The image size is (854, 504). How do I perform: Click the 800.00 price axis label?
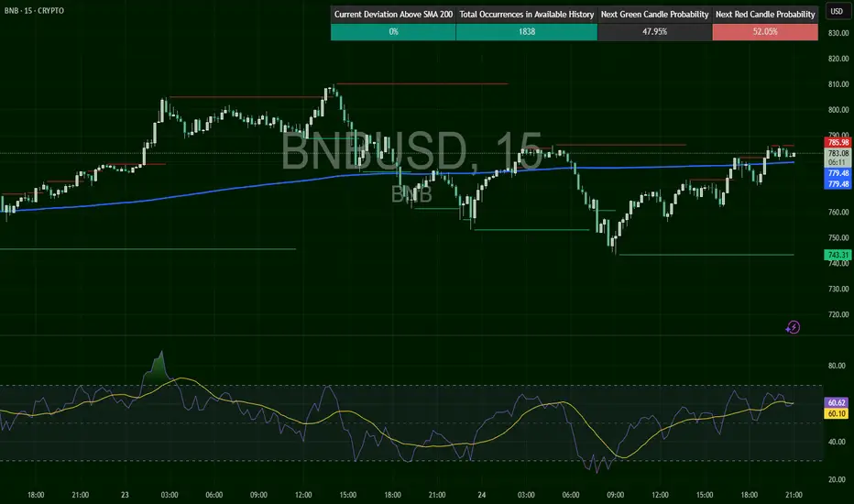coord(838,110)
